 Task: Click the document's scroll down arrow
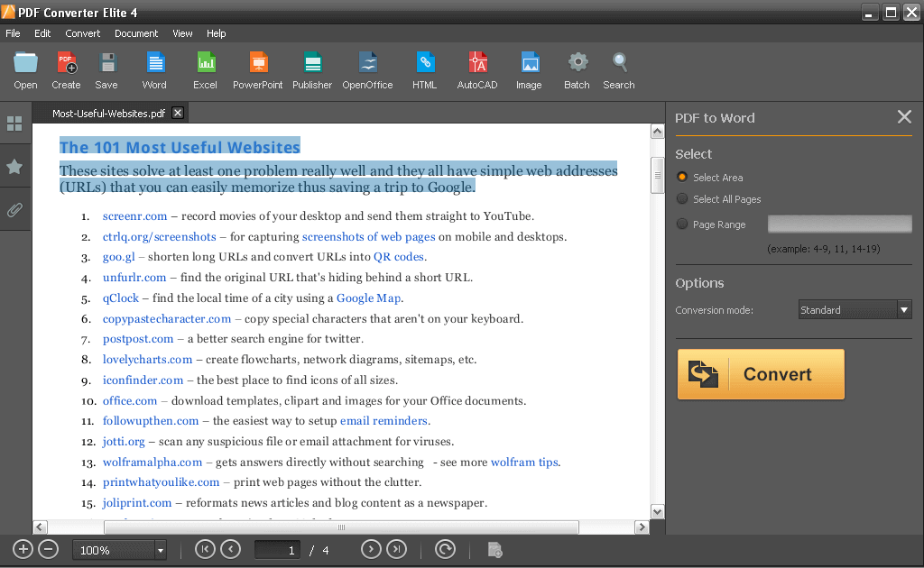pos(658,511)
